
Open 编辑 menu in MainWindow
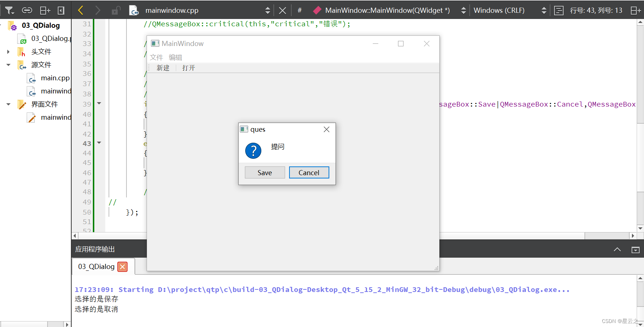pyautogui.click(x=175, y=57)
